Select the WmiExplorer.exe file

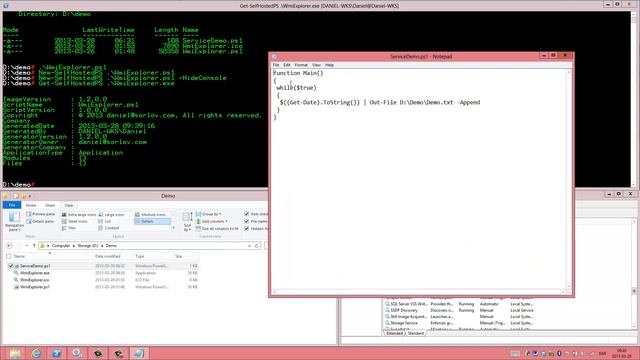click(x=35, y=273)
